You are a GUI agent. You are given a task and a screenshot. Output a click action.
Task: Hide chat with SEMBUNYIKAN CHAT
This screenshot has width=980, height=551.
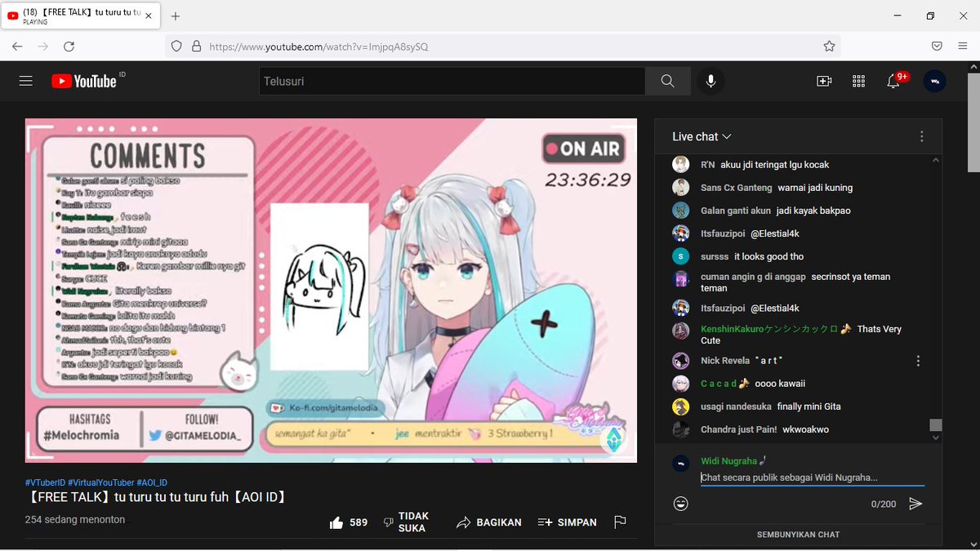point(798,535)
